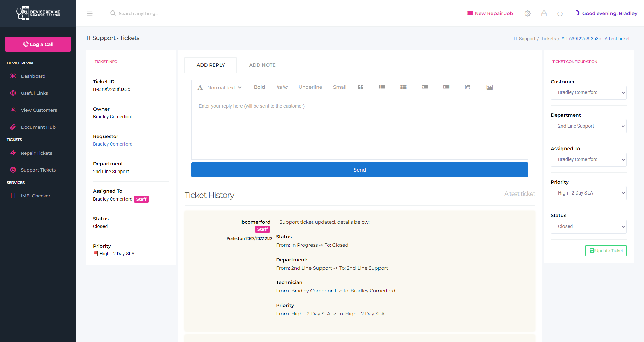Expand the Priority dropdown

click(588, 193)
